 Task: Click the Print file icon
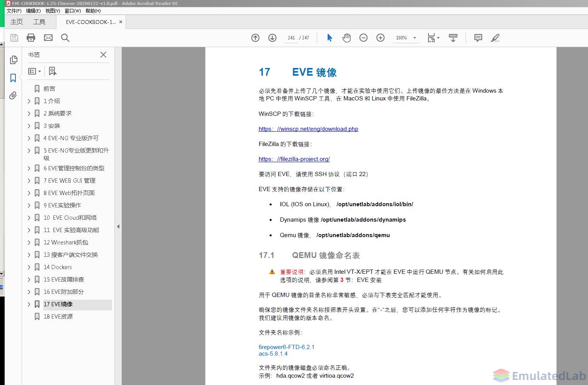(x=31, y=38)
